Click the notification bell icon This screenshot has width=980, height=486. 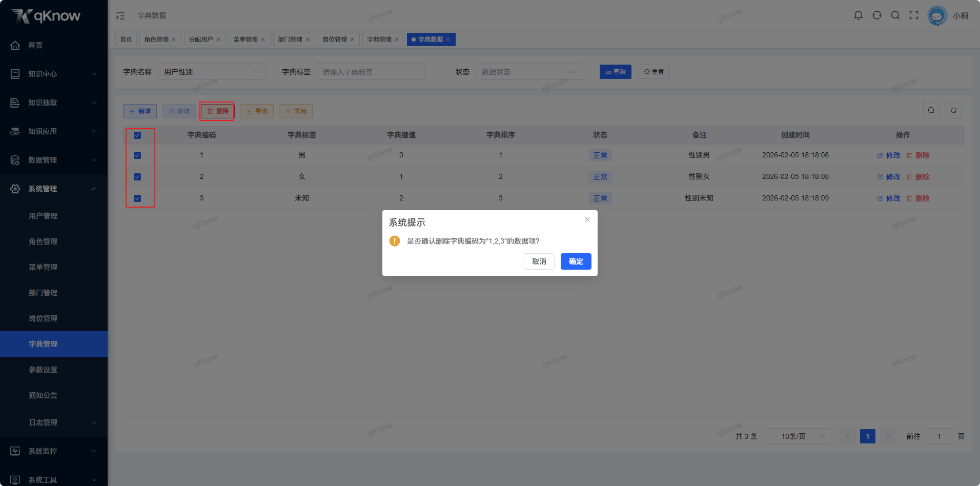point(859,15)
